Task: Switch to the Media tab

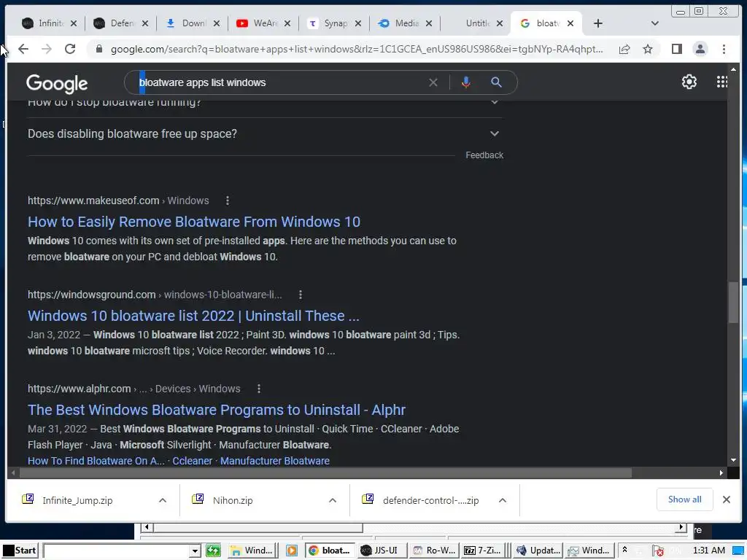Action: pos(405,23)
